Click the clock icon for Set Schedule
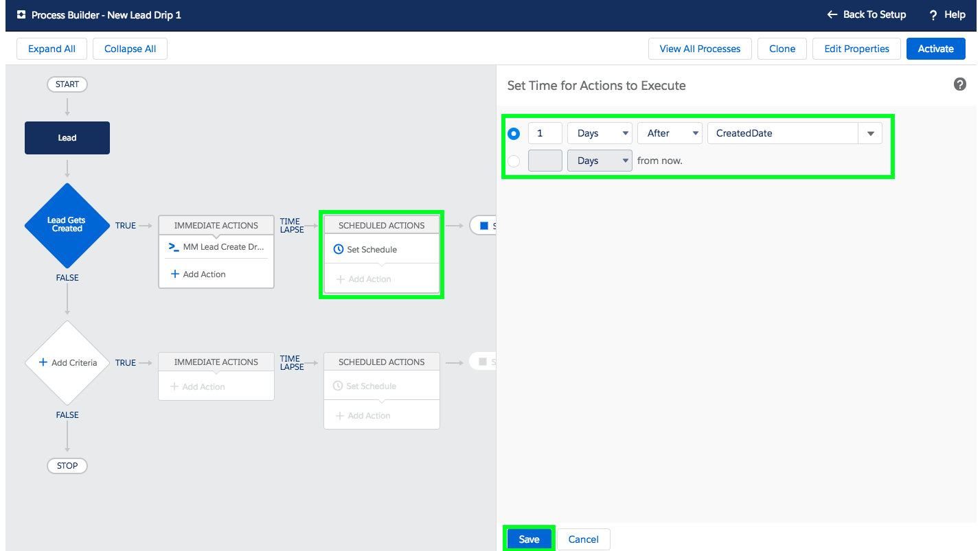980x551 pixels. point(338,250)
